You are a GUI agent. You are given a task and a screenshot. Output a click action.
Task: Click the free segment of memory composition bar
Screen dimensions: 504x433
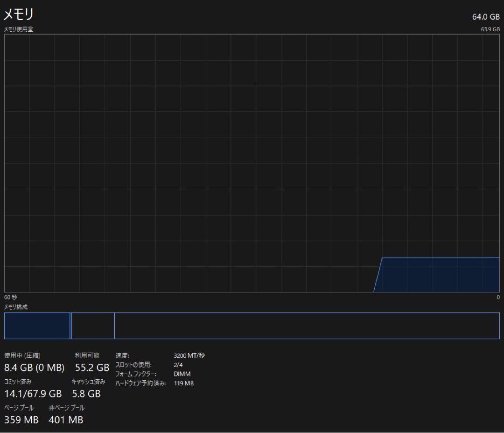[x=307, y=326]
